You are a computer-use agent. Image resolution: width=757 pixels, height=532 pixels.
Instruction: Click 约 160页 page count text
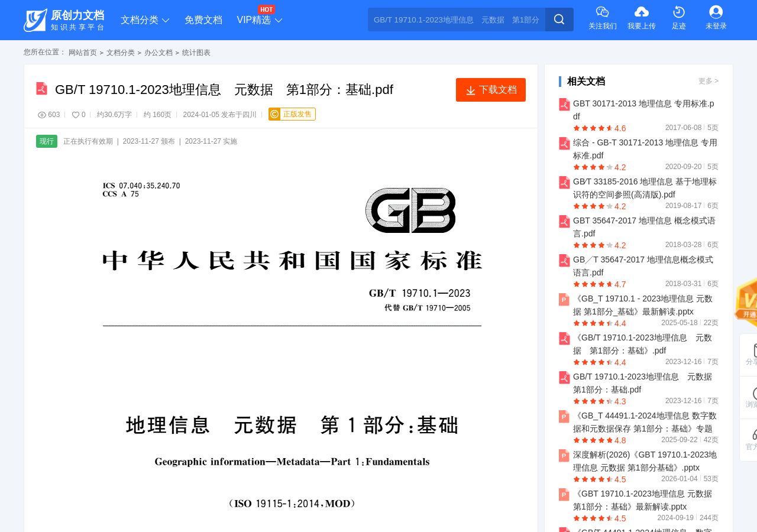(157, 115)
